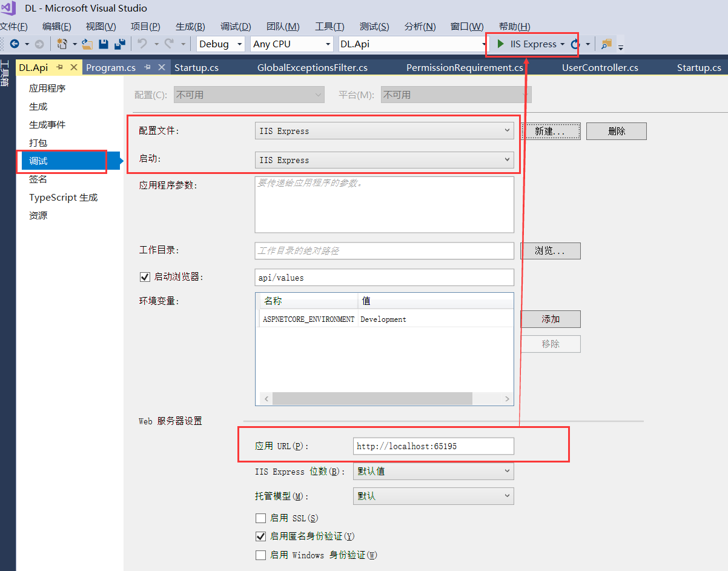Screen dimensions: 728x571
Task: Open the 生成(B) menu
Action: pos(190,26)
